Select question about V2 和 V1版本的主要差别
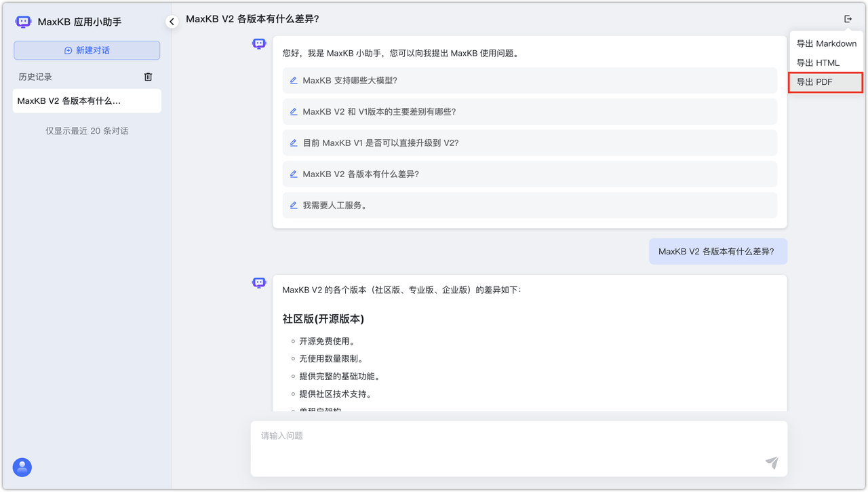The width and height of the screenshot is (868, 492). click(530, 111)
